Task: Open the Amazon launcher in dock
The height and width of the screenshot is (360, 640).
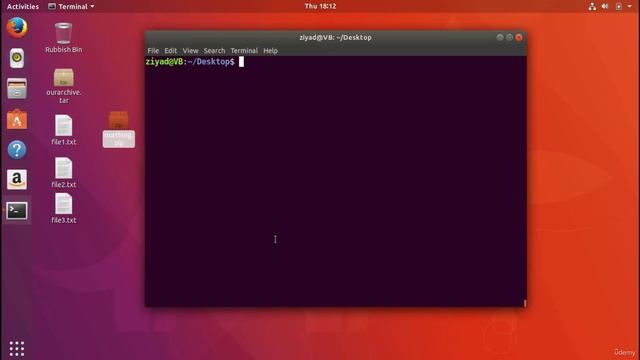Action: [x=17, y=180]
